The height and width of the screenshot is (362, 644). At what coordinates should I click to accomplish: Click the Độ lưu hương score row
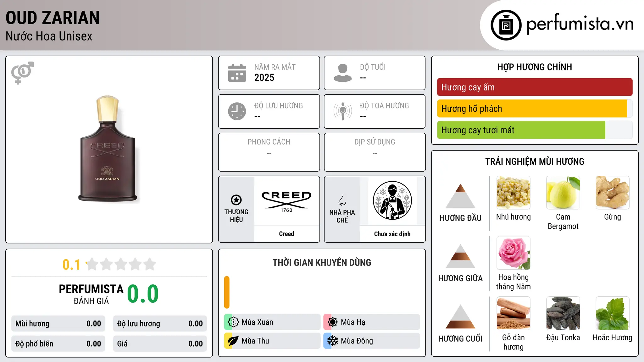pos(160,324)
